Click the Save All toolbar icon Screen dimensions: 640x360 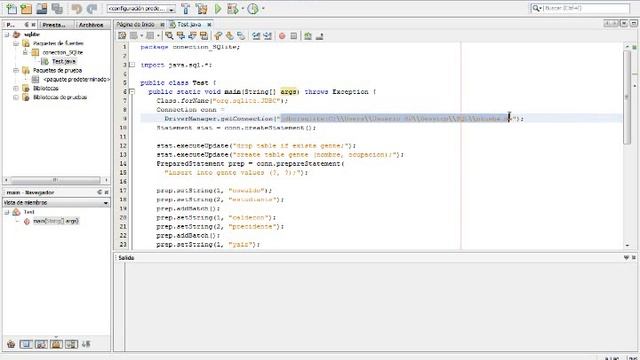point(57,9)
